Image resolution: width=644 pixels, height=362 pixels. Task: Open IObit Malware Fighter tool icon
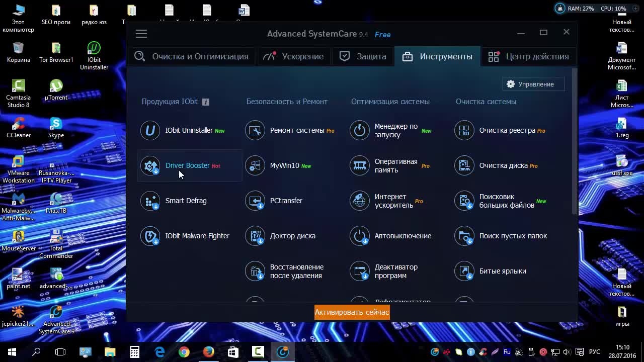[150, 236]
